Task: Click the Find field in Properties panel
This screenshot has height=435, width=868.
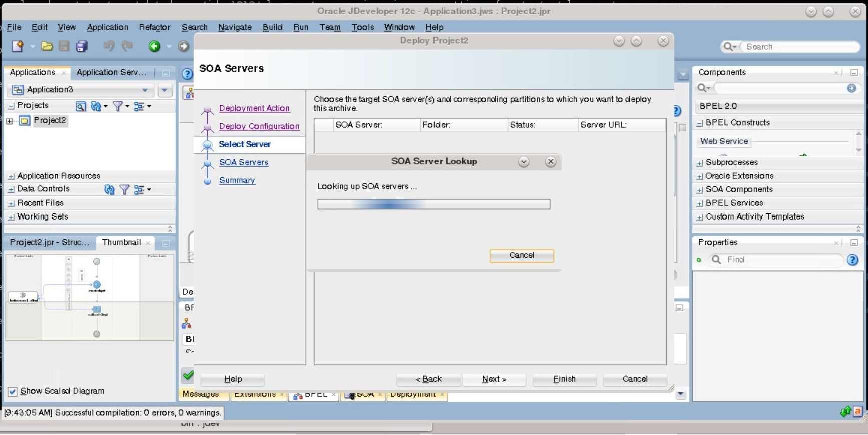Action: point(783,260)
